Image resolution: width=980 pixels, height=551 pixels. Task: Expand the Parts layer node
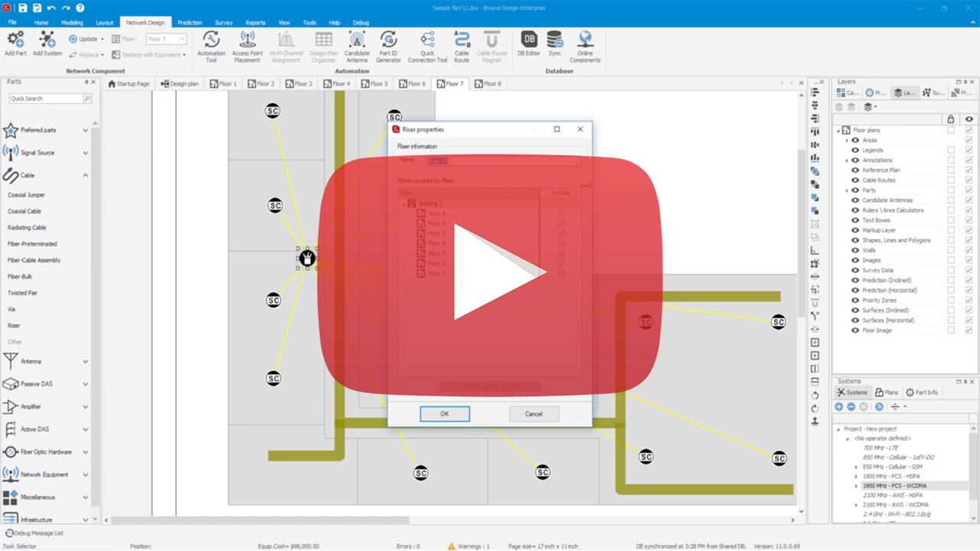tap(847, 190)
